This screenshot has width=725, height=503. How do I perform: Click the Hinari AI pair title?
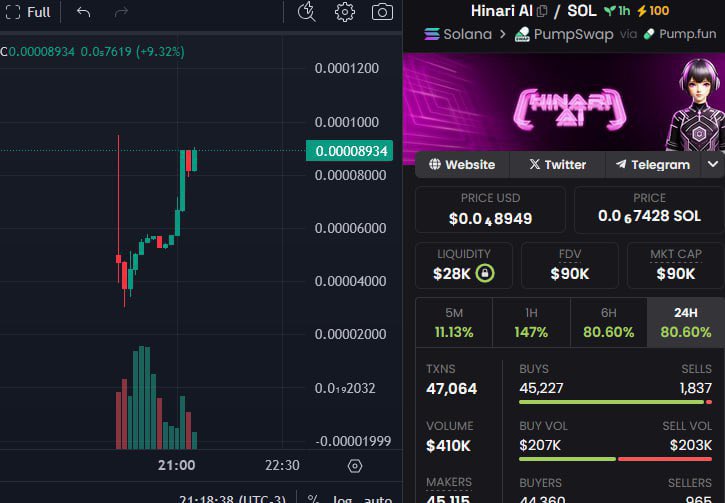(502, 11)
